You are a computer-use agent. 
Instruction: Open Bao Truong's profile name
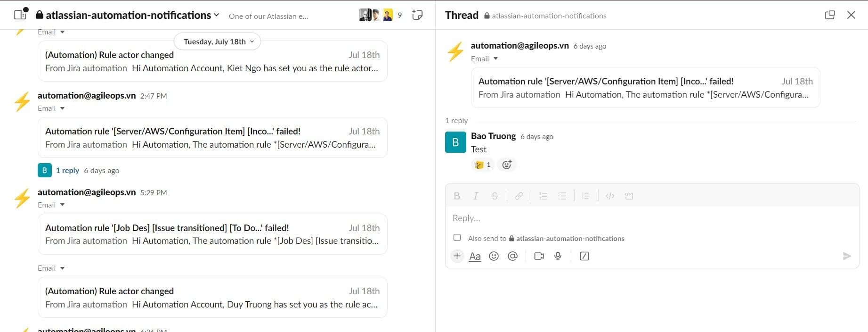493,136
